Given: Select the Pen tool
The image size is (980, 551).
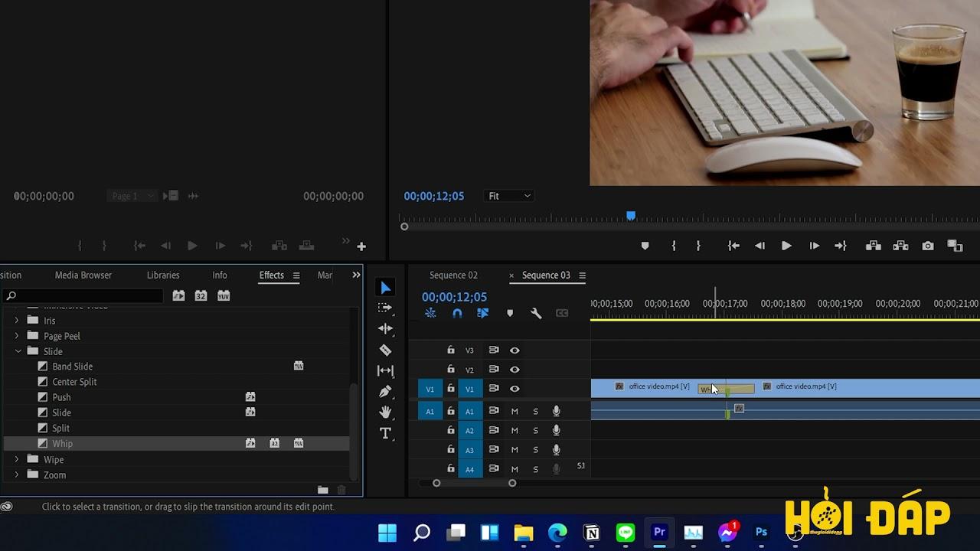Looking at the screenshot, I should point(385,391).
